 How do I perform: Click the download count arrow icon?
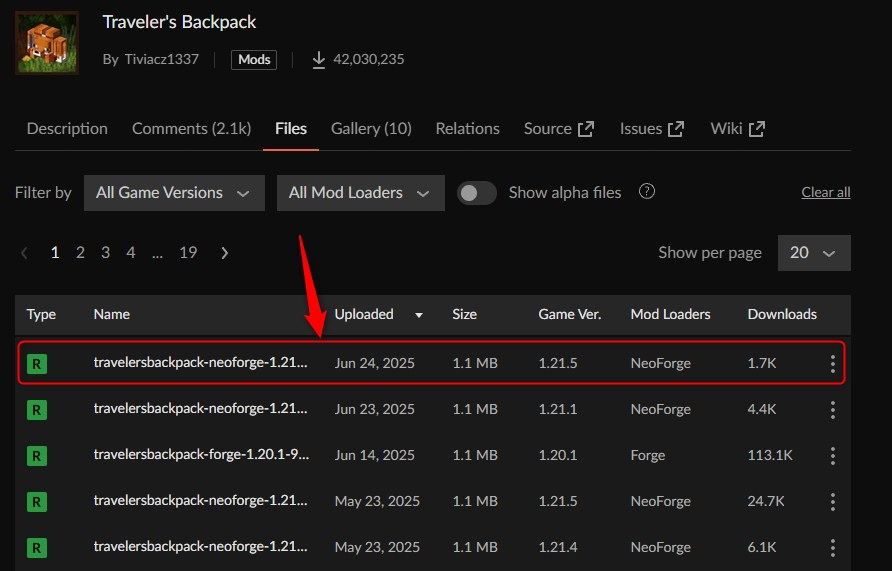click(x=319, y=60)
